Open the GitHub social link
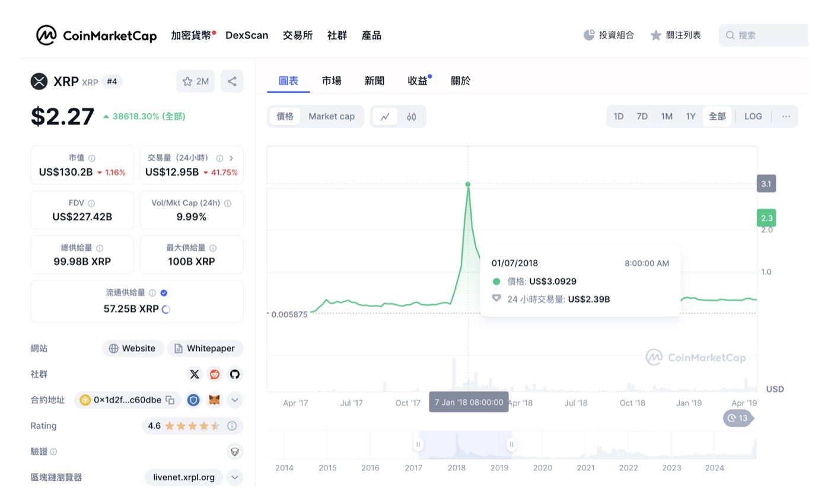 235,374
